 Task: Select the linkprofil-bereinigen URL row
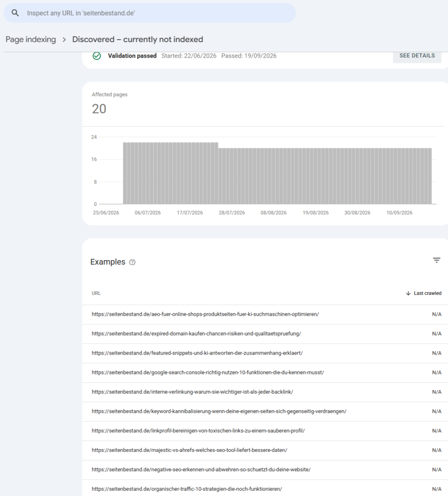coord(265,431)
